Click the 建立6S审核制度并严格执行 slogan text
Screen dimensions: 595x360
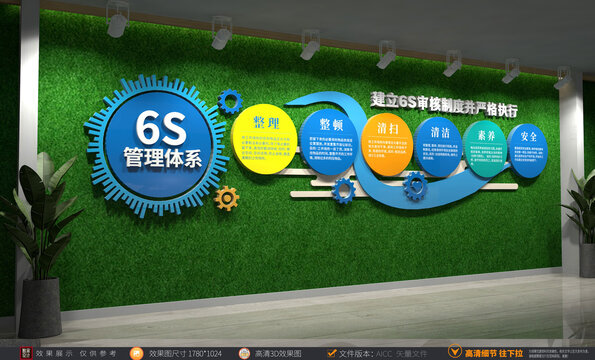click(444, 104)
